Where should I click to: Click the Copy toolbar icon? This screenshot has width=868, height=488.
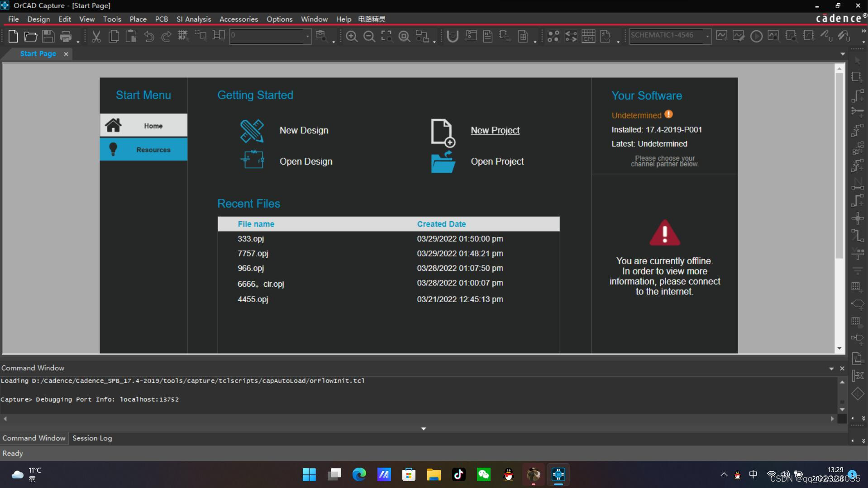click(x=114, y=36)
